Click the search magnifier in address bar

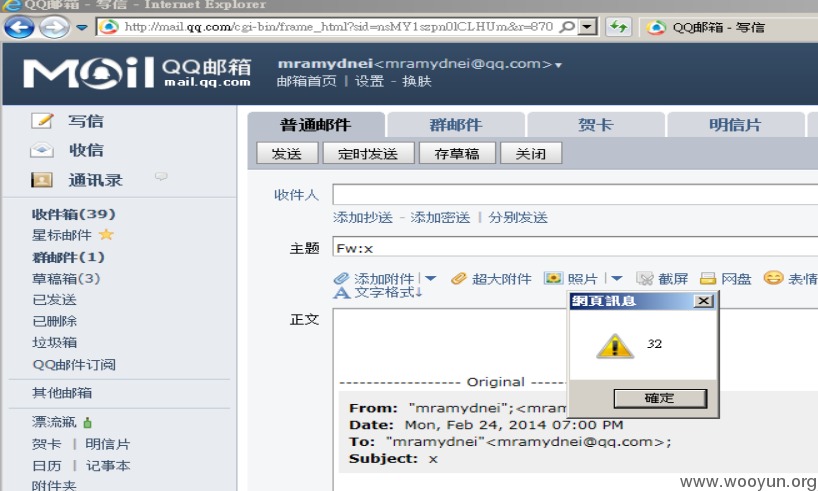(567, 27)
